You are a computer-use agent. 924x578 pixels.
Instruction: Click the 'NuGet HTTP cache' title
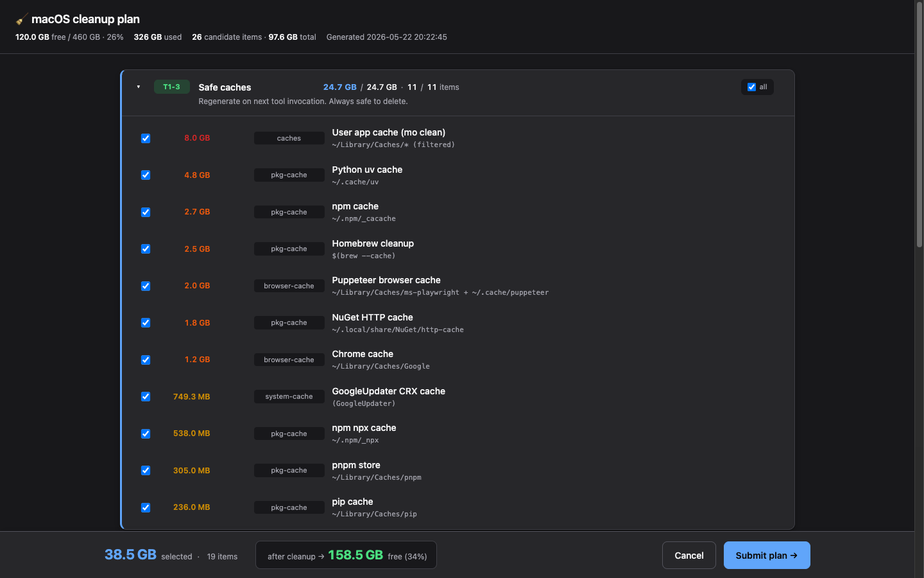(372, 317)
